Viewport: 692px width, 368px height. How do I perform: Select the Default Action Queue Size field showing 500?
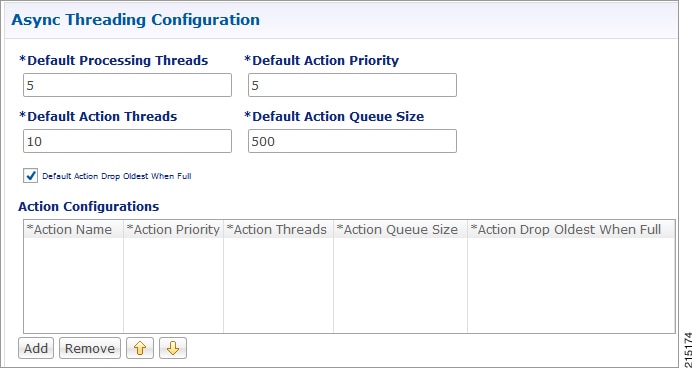(x=352, y=141)
